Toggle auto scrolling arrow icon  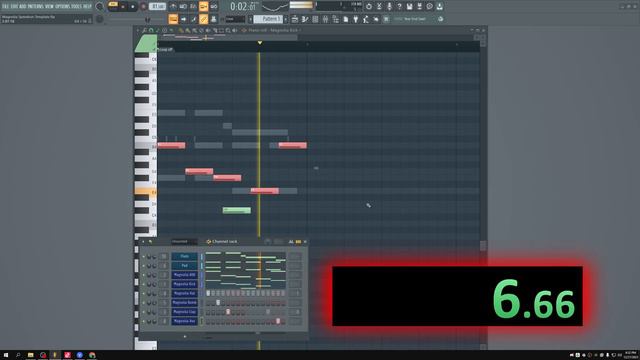point(183,19)
